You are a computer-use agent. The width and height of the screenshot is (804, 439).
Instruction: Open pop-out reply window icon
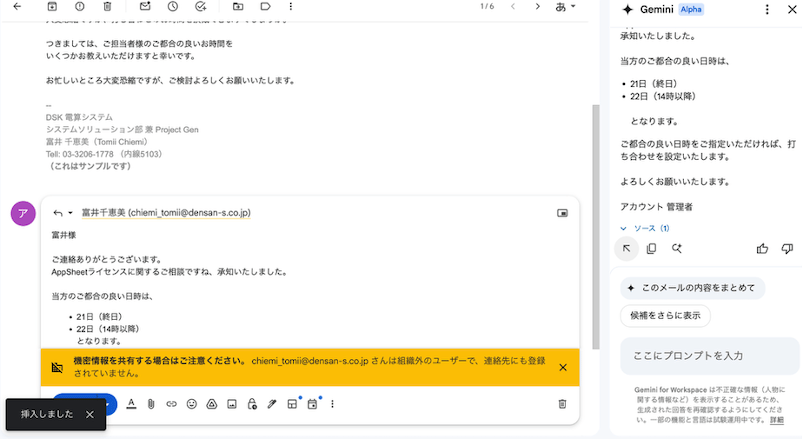tap(562, 213)
